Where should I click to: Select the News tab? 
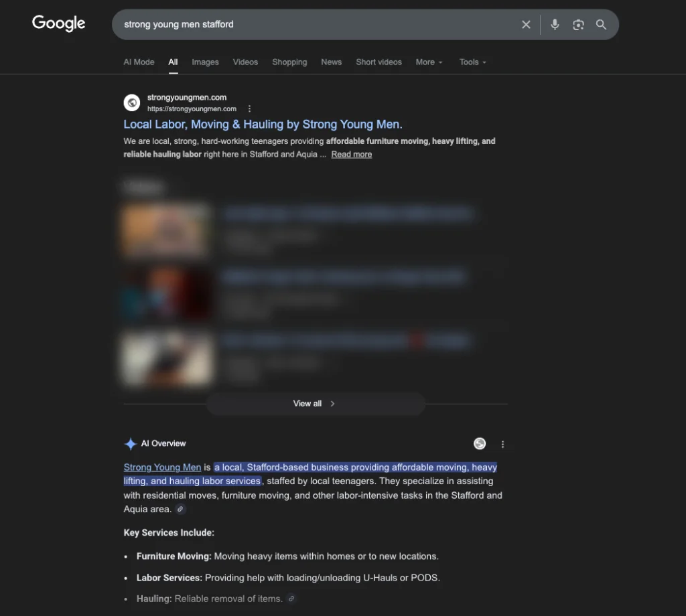pyautogui.click(x=331, y=62)
